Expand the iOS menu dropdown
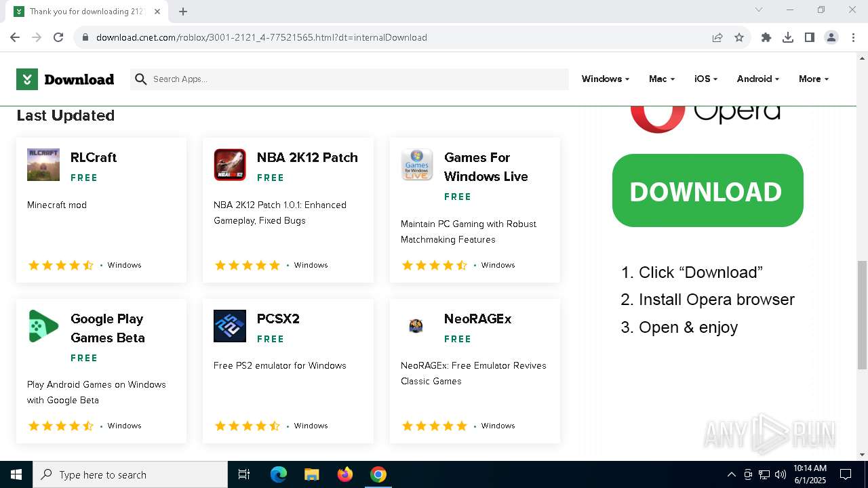Screen dimensions: 868x488 pos(705,79)
